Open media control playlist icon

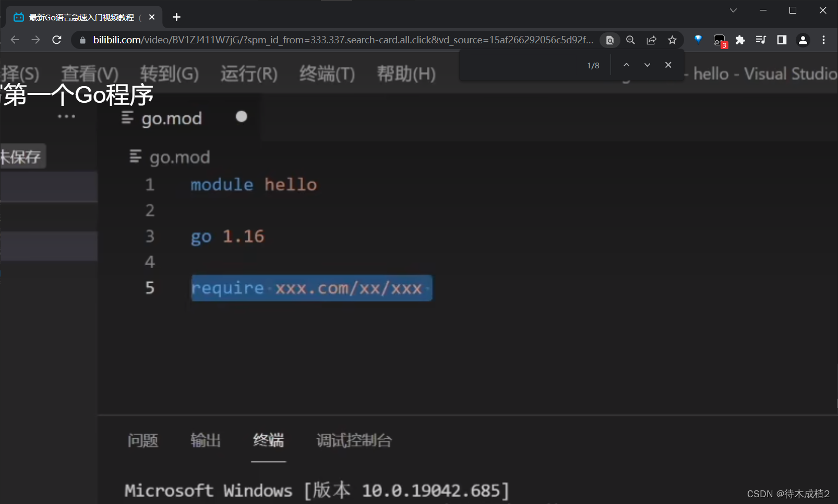tap(761, 40)
